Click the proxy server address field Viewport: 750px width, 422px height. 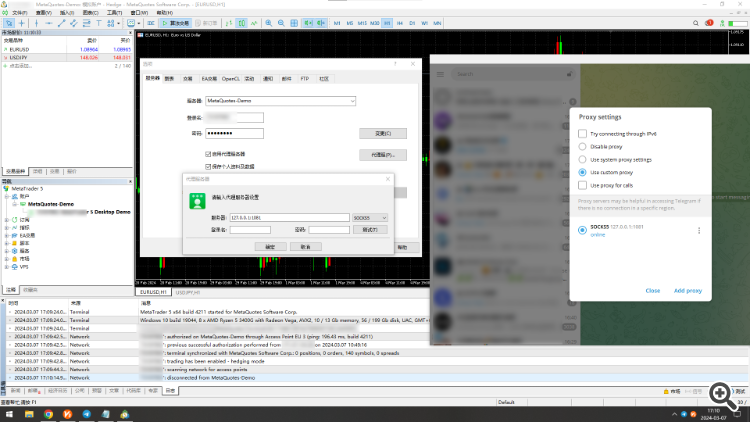click(x=289, y=218)
